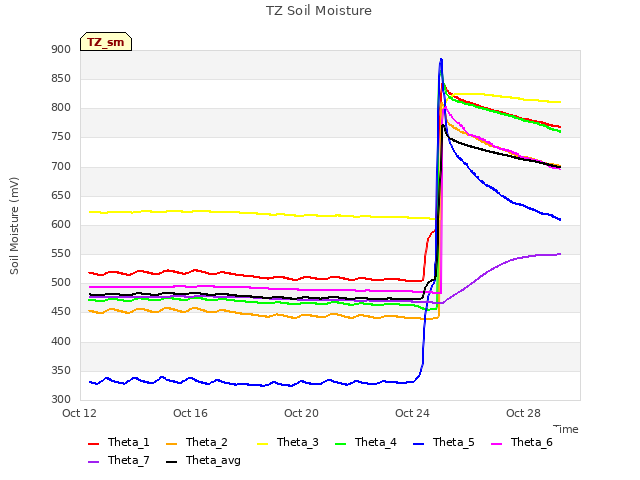Viewport: 640px width, 480px height.
Task: Click the 750 y-axis tick label
Action: click(x=61, y=137)
